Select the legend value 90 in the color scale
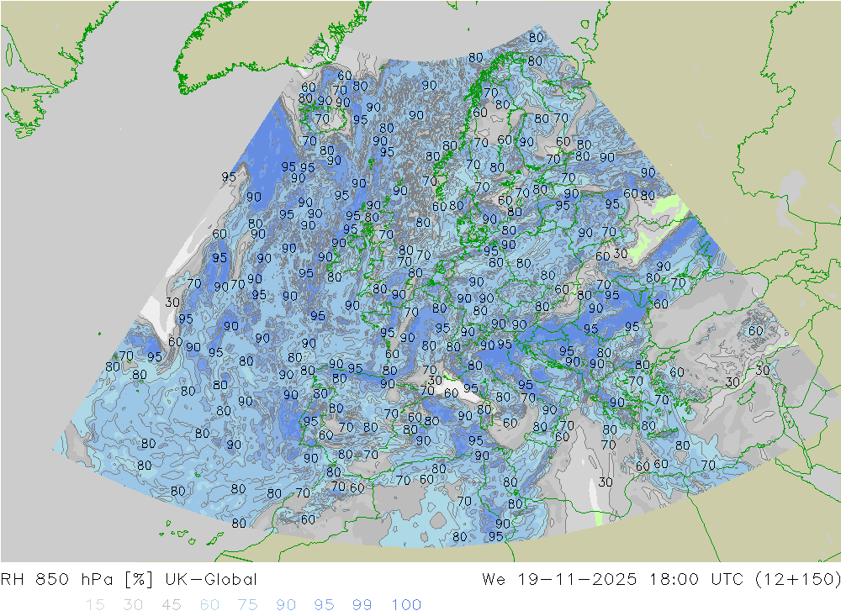841x616 pixels. pos(286,605)
